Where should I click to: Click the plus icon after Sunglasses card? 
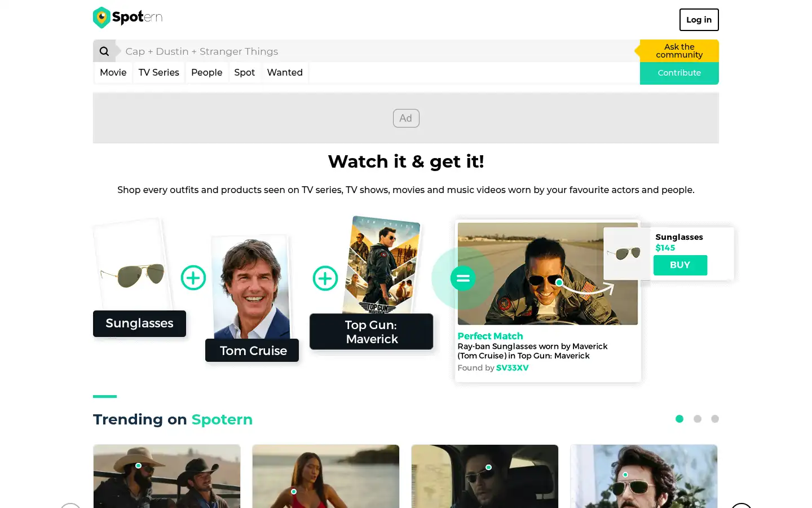click(x=193, y=278)
